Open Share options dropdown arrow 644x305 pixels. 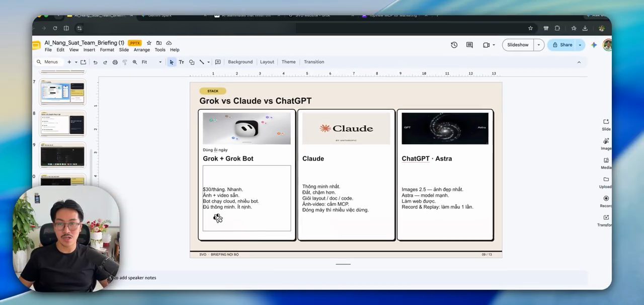point(580,45)
